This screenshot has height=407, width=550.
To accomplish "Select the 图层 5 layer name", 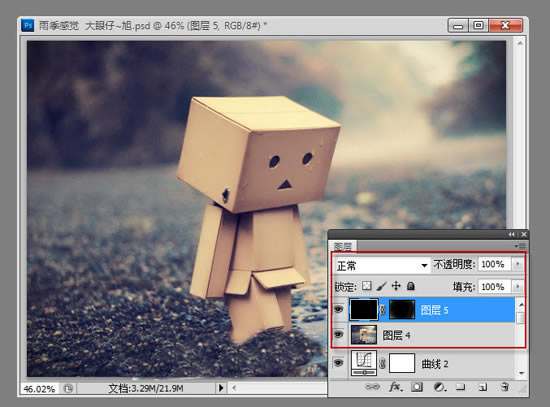I will tap(434, 310).
